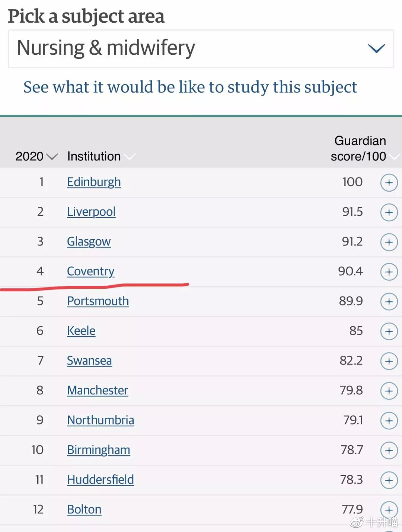The width and height of the screenshot is (402, 532).
Task: Expand Edinburgh row details with plus icon
Action: (x=389, y=183)
